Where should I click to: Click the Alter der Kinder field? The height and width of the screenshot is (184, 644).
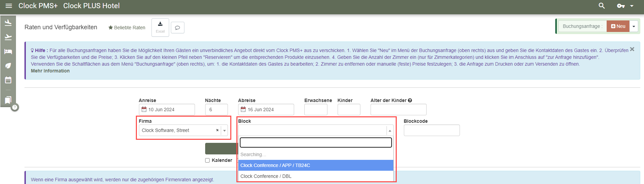click(398, 110)
